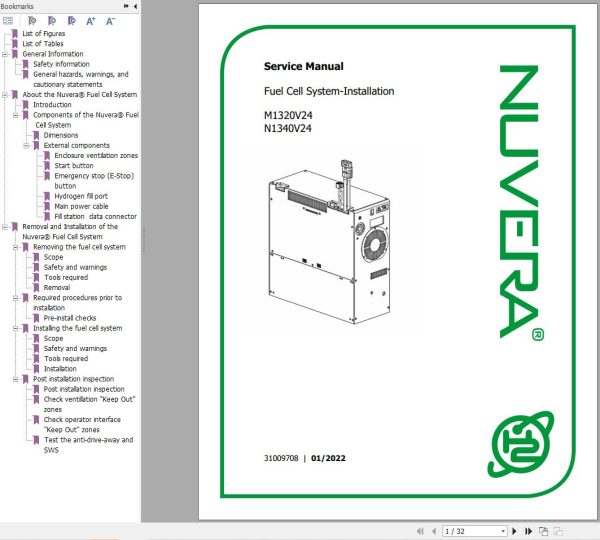Screen dimensions: 600x540
Task: Go to the first page
Action: point(420,531)
